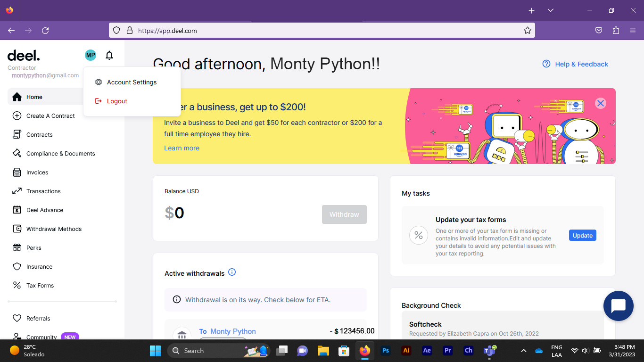Screen dimensions: 644x362
Task: Open the Firefox extensions menu
Action: (x=616, y=31)
